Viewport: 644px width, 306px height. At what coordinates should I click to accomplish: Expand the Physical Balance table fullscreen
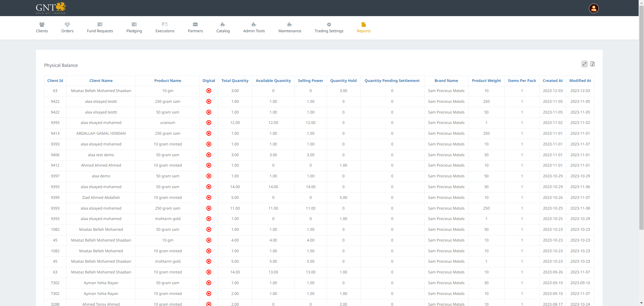584,64
